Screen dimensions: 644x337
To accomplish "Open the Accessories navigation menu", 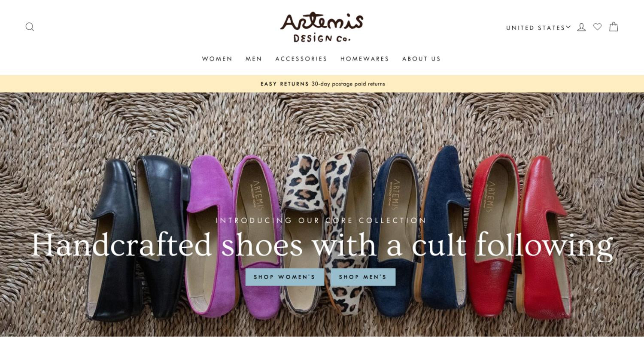I will (301, 59).
